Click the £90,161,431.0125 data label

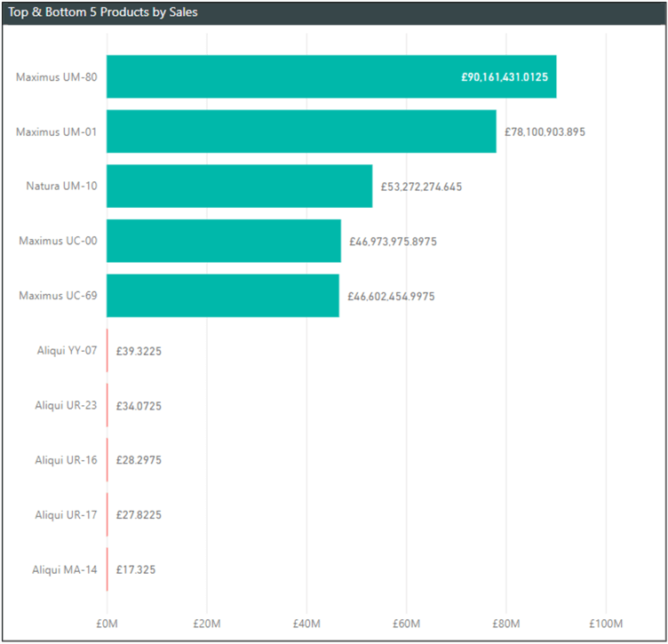[505, 77]
